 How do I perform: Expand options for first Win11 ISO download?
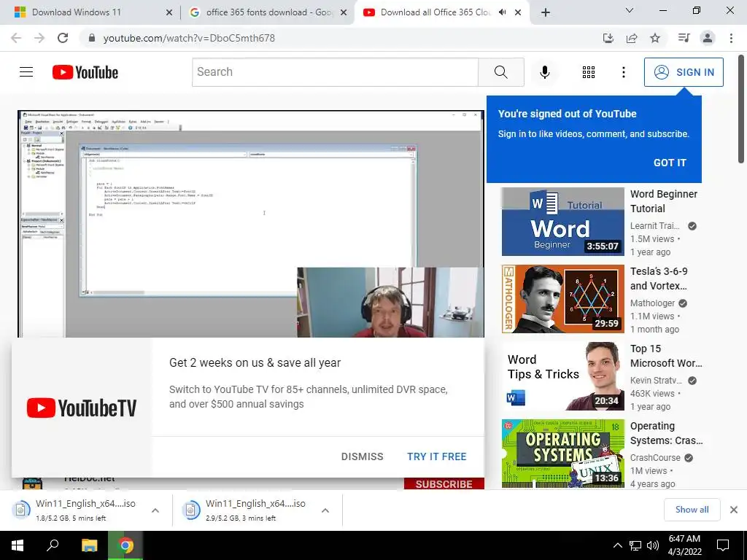pos(155,510)
